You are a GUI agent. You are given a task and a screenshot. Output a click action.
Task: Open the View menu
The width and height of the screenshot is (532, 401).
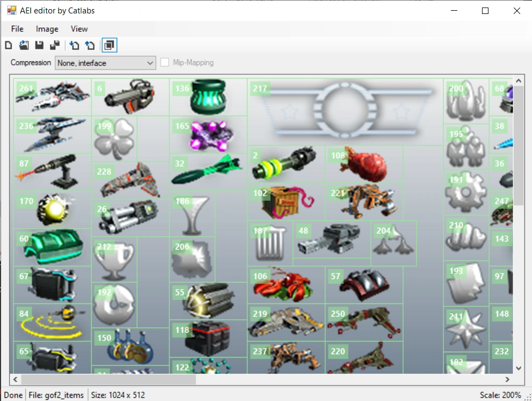point(79,29)
